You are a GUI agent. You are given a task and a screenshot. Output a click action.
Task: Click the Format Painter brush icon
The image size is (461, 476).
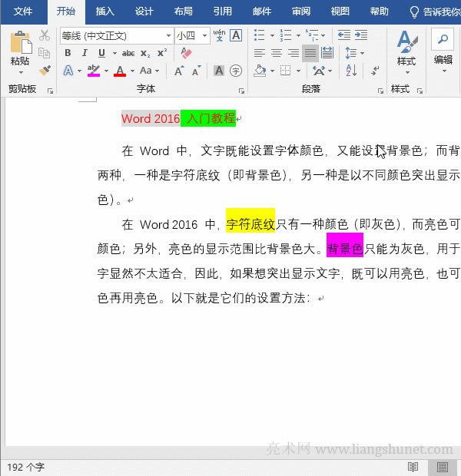45,71
